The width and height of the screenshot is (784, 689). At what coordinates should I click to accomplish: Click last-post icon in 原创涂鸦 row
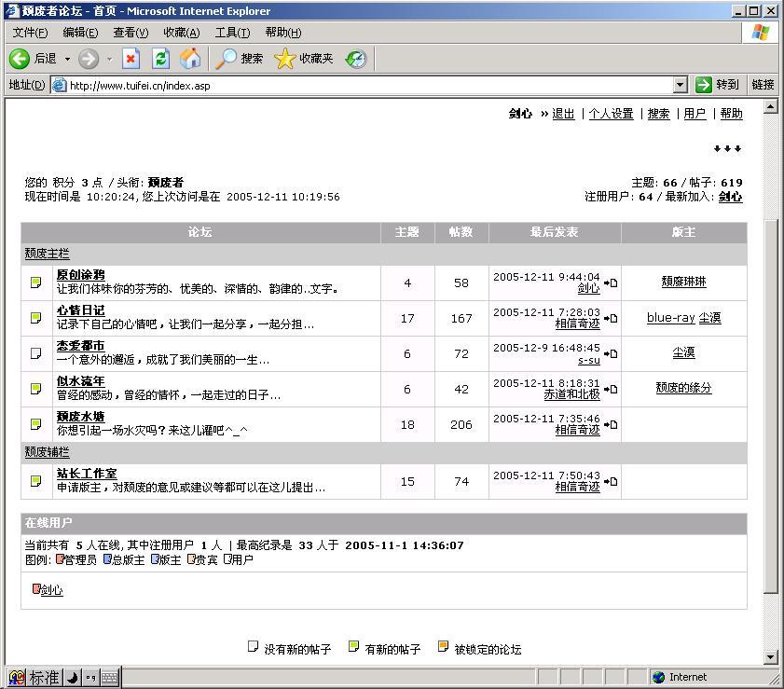pos(611,282)
